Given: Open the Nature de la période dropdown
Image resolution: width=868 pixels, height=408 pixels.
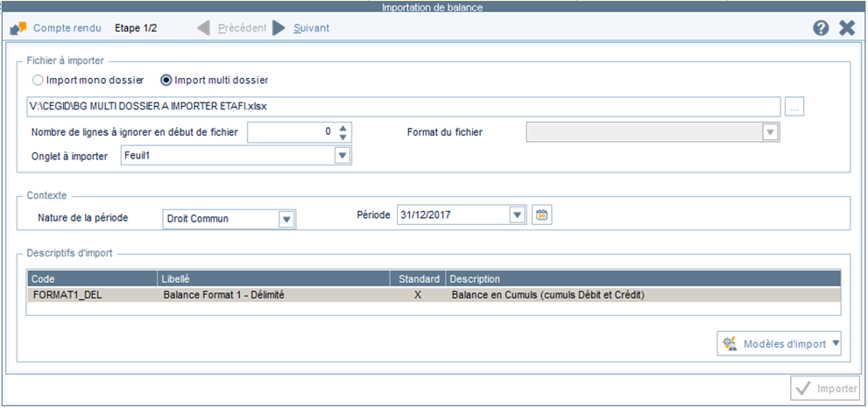Looking at the screenshot, I should coord(286,219).
